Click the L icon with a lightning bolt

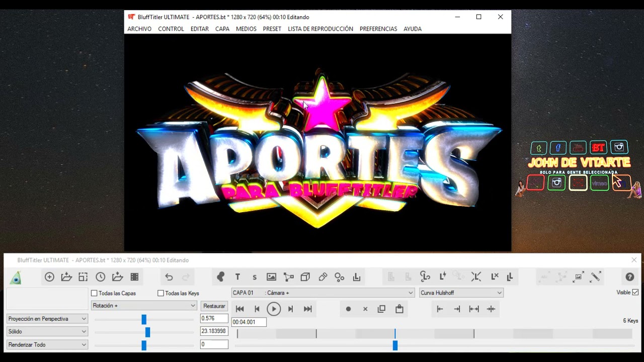coord(443,277)
